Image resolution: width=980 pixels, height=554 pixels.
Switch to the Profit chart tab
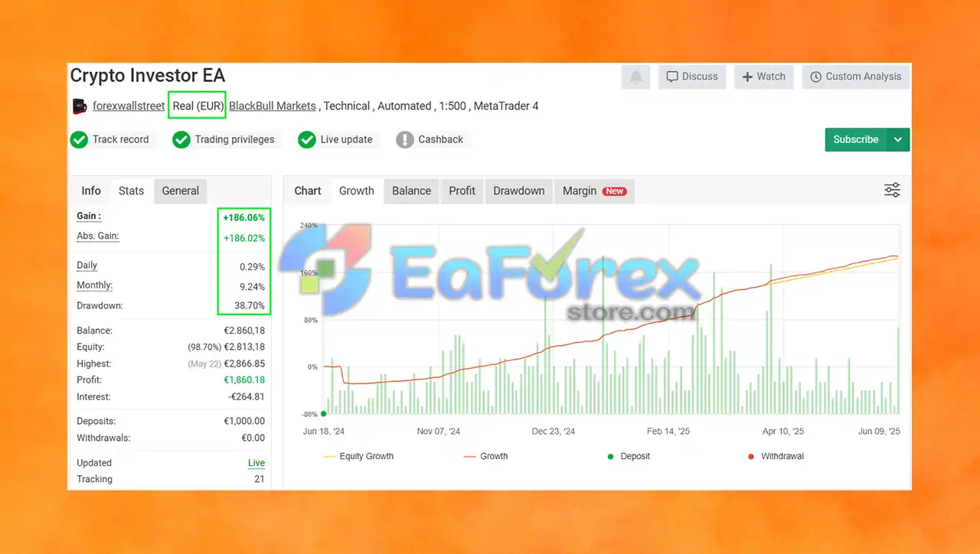(x=462, y=191)
